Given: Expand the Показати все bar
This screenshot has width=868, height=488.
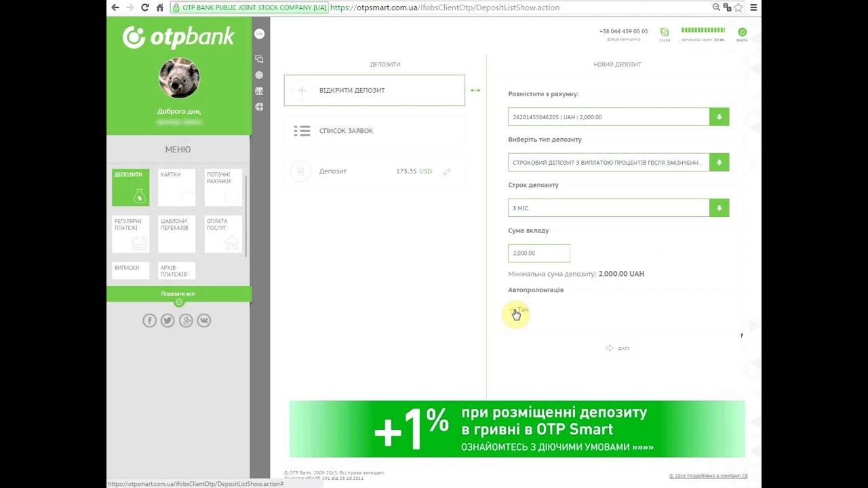Looking at the screenshot, I should point(179,294).
